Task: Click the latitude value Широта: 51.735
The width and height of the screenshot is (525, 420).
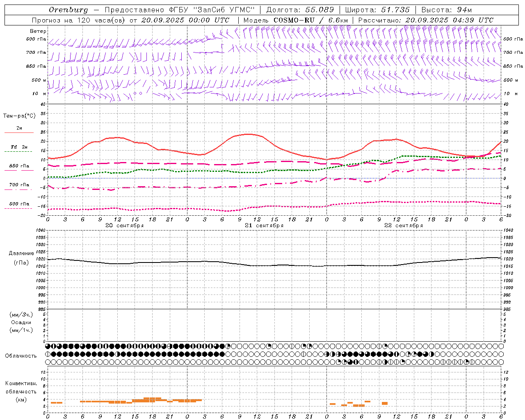Action: 377,10
